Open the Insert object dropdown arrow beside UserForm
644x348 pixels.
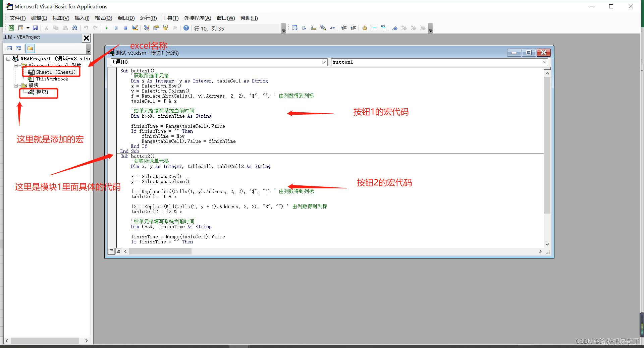point(28,28)
